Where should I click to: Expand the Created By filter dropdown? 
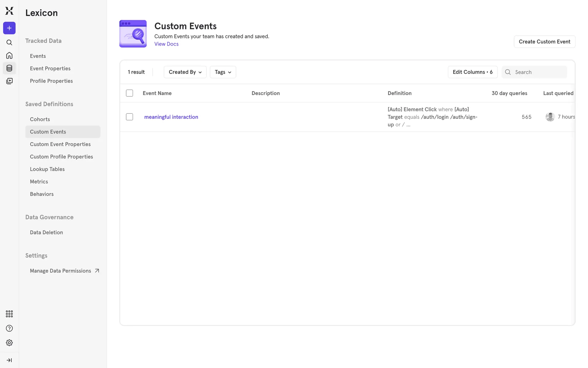tap(185, 72)
